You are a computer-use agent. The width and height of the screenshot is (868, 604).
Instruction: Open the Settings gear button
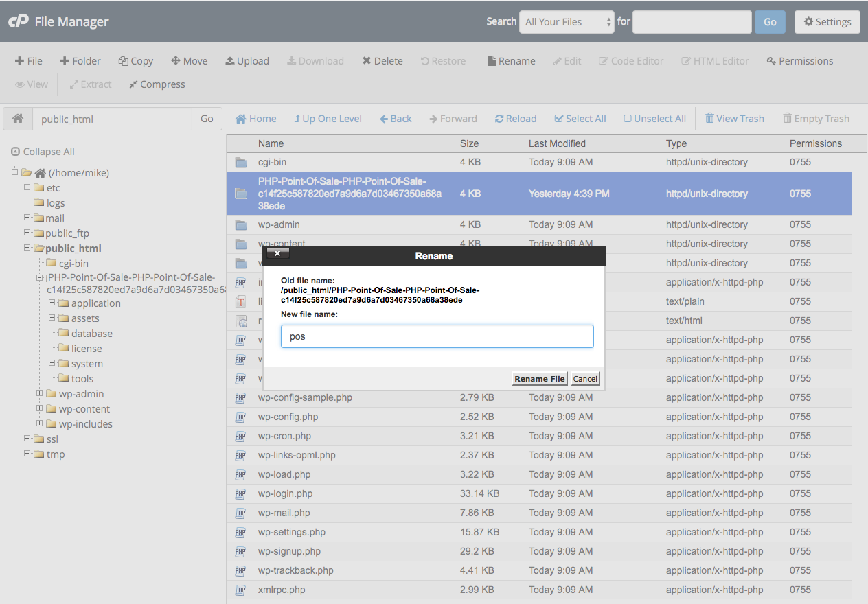pos(827,22)
